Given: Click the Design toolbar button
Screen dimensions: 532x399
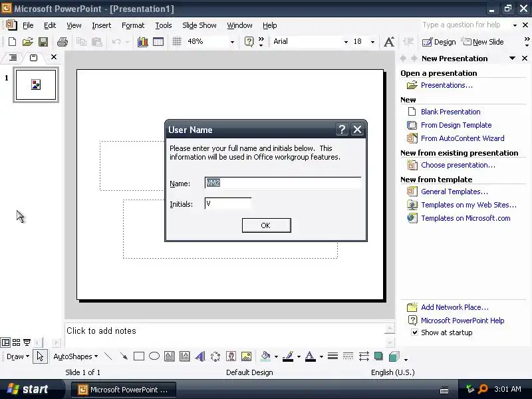Looking at the screenshot, I should coord(439,42).
